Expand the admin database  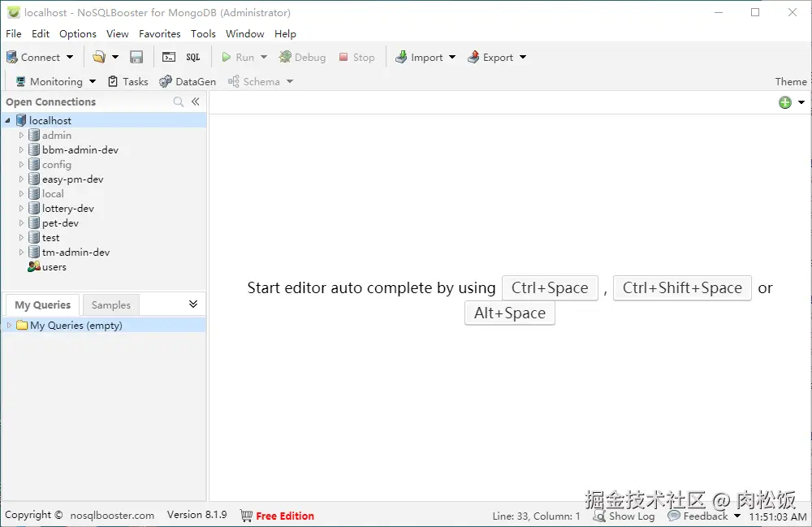point(21,135)
